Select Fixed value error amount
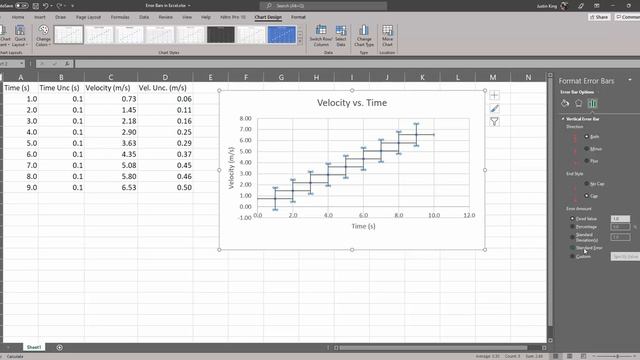The height and width of the screenshot is (360, 640). coord(572,219)
